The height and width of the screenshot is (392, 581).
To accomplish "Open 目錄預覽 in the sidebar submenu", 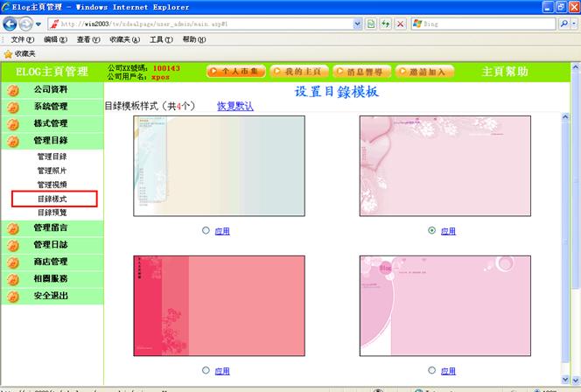I will pos(52,213).
